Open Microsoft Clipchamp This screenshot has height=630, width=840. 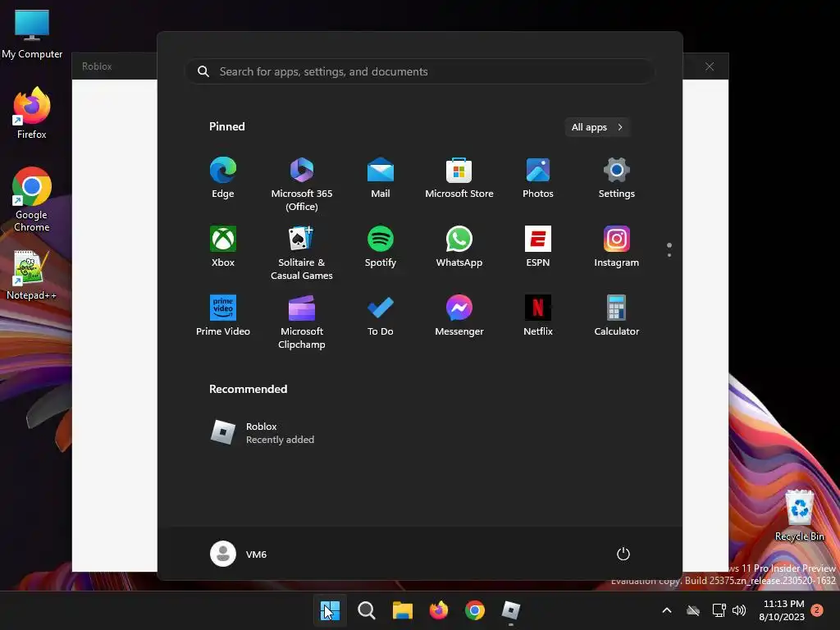[302, 322]
